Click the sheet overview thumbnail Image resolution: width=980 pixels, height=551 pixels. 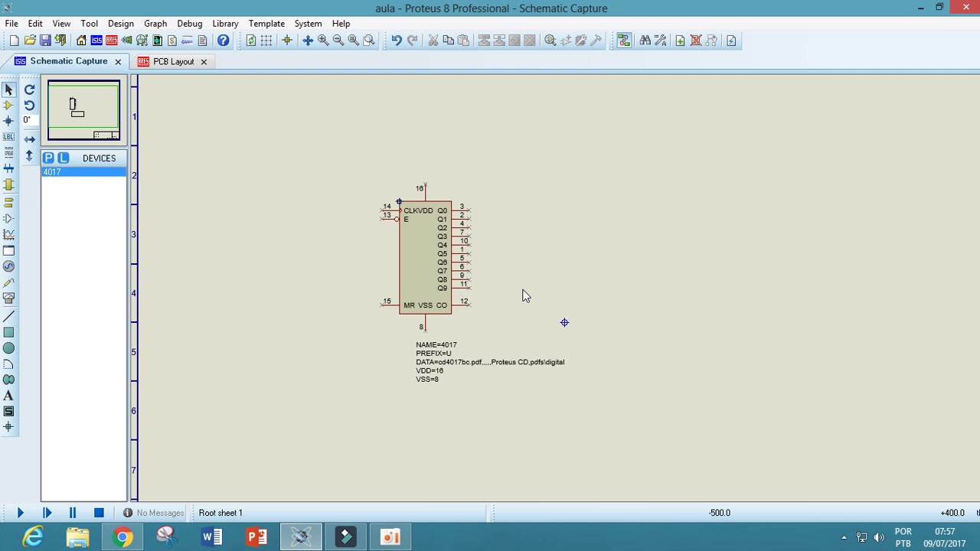click(x=83, y=110)
